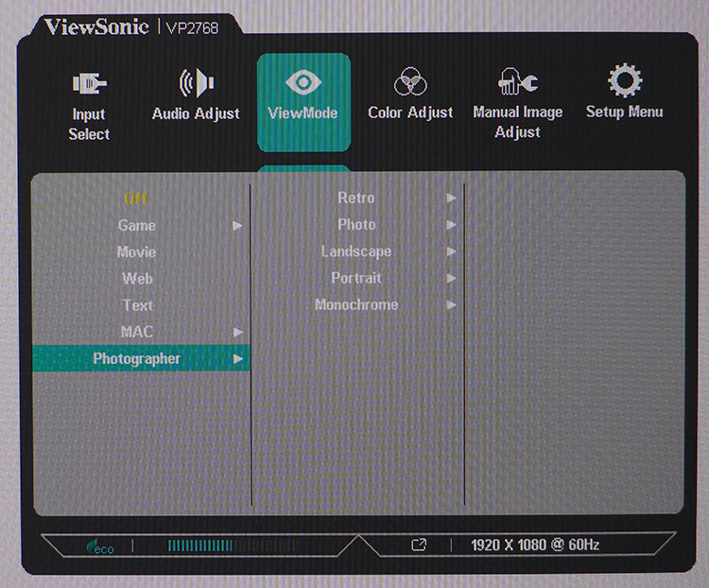
Task: Expand the Retro submenu arrow
Action: (451, 198)
